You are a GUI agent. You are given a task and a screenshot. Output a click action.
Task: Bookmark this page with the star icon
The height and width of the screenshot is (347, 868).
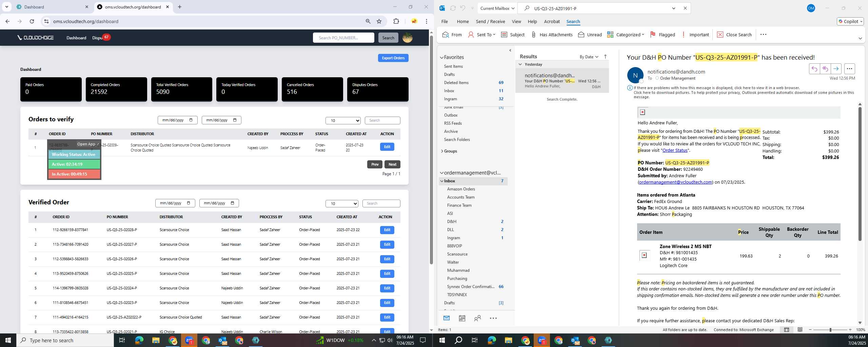(379, 21)
